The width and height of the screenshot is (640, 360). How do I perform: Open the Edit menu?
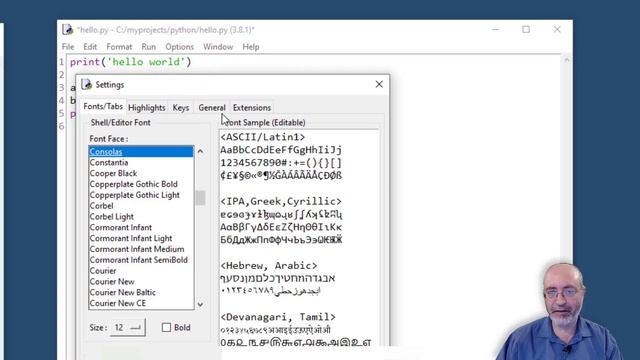[90, 47]
